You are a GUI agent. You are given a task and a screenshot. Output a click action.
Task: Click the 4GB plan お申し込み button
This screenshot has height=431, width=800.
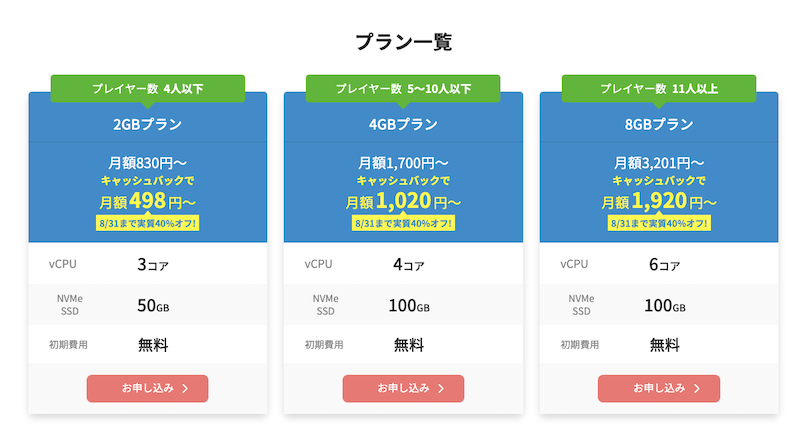[x=403, y=389]
